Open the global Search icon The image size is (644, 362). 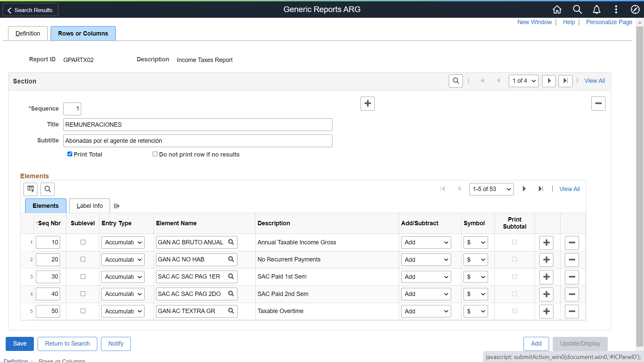coord(577,9)
